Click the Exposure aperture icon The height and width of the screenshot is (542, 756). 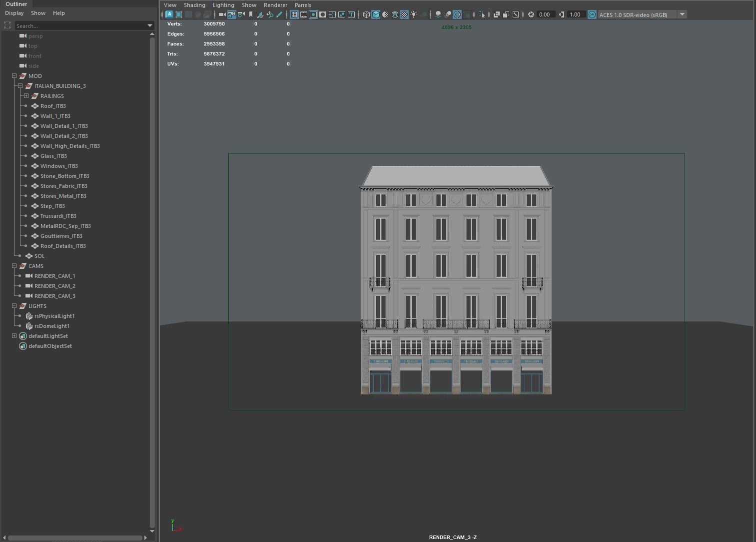531,14
